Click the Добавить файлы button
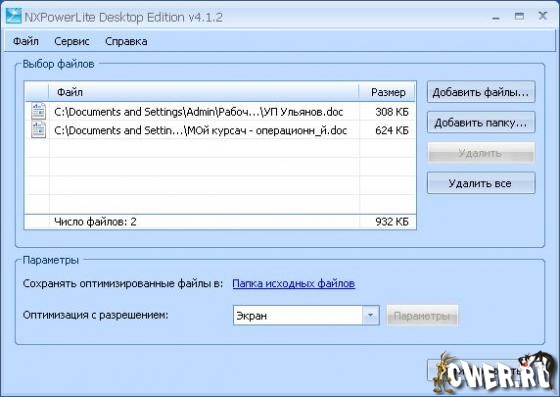 tap(481, 92)
